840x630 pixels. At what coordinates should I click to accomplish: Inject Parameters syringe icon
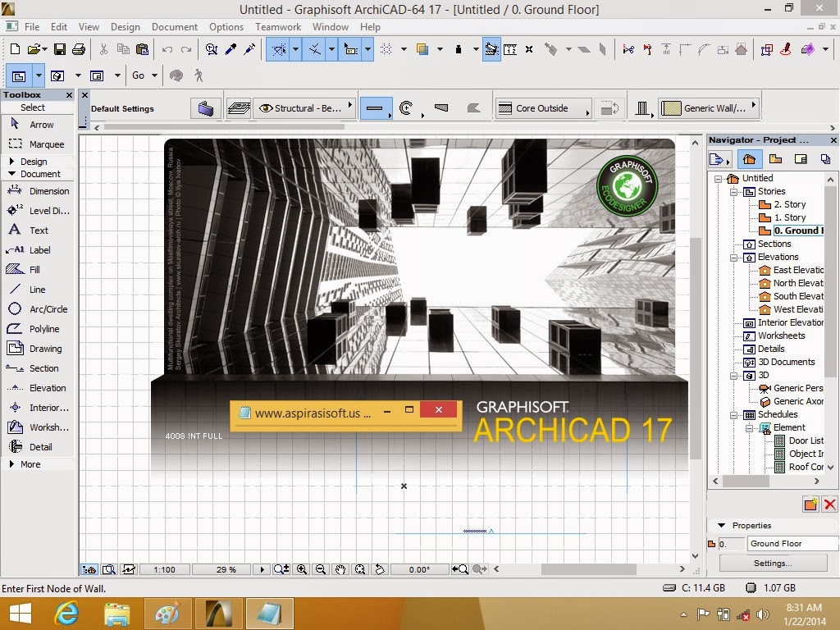tap(249, 49)
